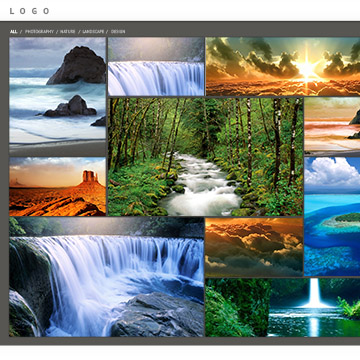The width and height of the screenshot is (360, 360).
Task: Click the large rock in seashore photo
Action: (x=78, y=65)
